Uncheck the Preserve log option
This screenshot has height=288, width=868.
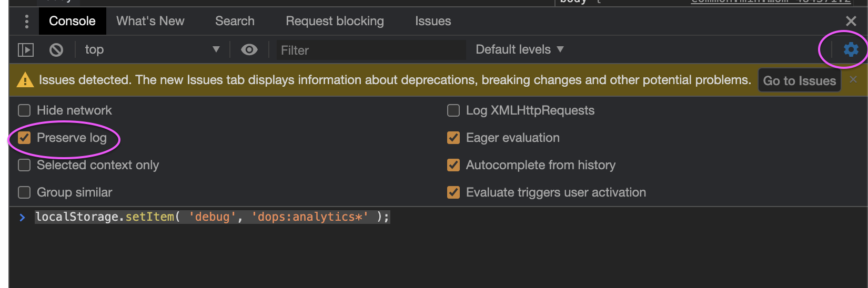click(x=24, y=138)
